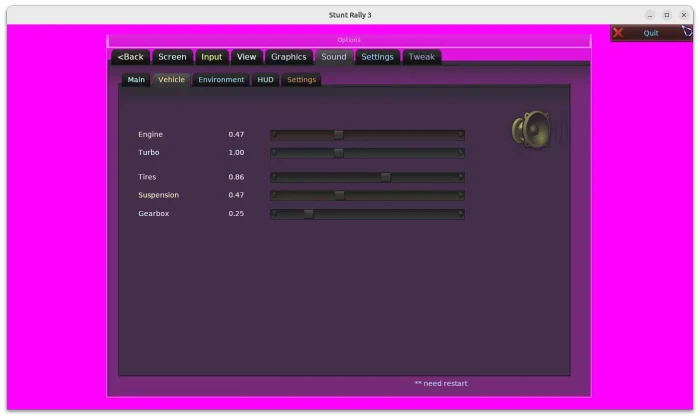This screenshot has height=418, width=700.
Task: Click the Tires slider's left end arrow
Action: click(275, 177)
